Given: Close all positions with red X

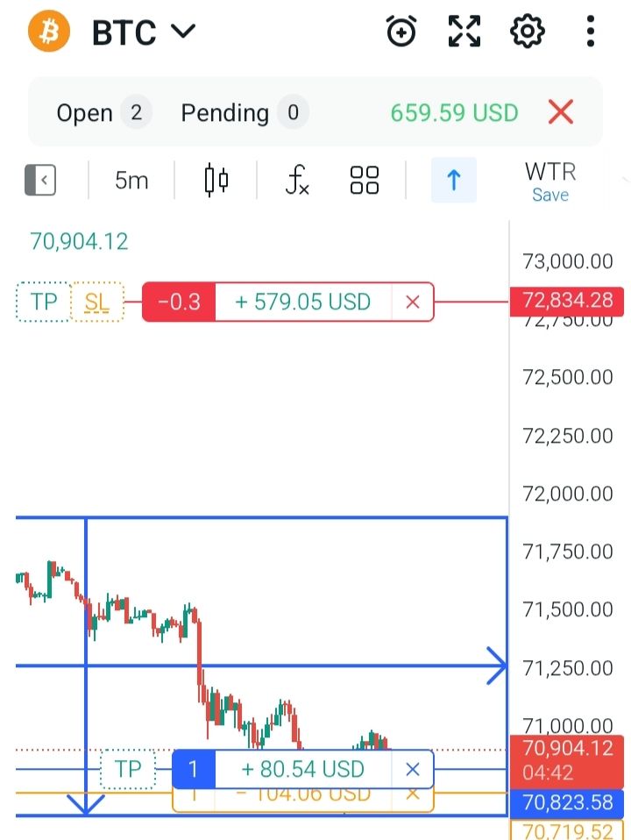Looking at the screenshot, I should pos(560,112).
